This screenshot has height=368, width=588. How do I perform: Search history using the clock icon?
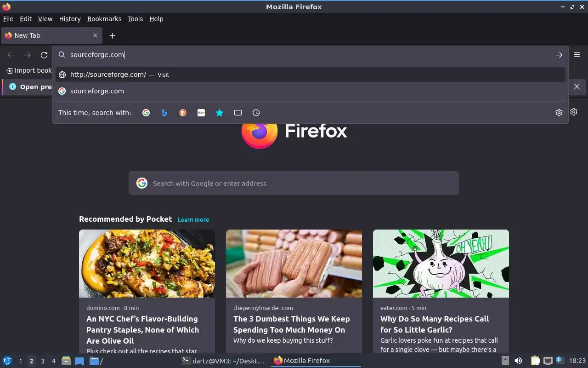pos(256,113)
